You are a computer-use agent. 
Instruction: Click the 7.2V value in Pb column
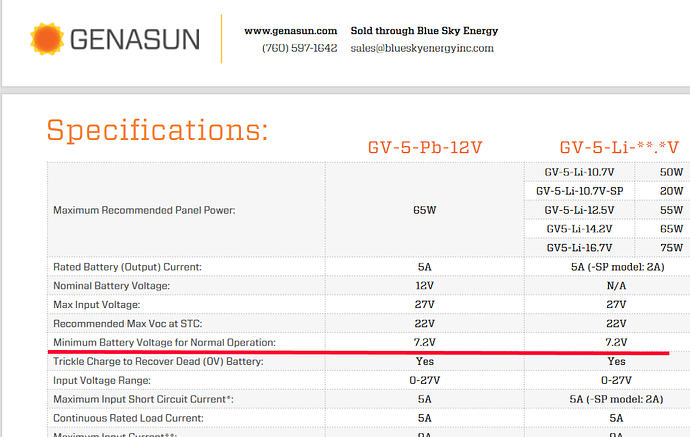click(x=425, y=342)
